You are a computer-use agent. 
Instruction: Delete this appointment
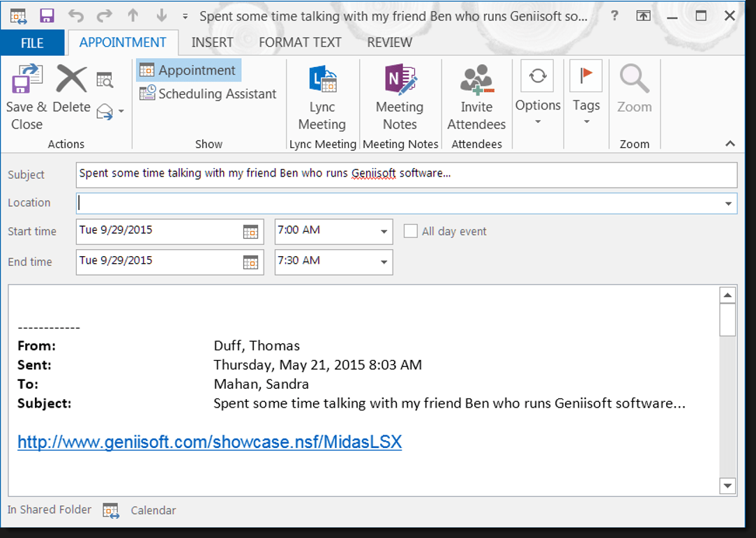(71, 89)
